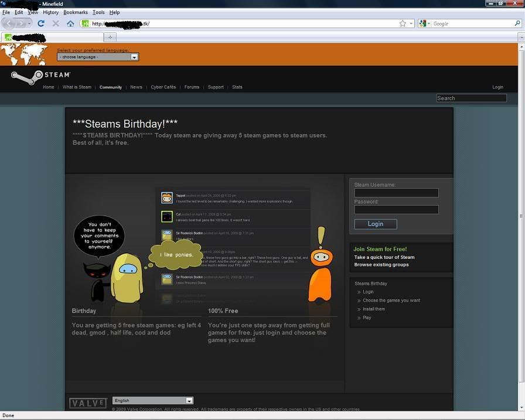Open the English language dropdown in footer
The width and height of the screenshot is (525, 420).
tap(153, 400)
